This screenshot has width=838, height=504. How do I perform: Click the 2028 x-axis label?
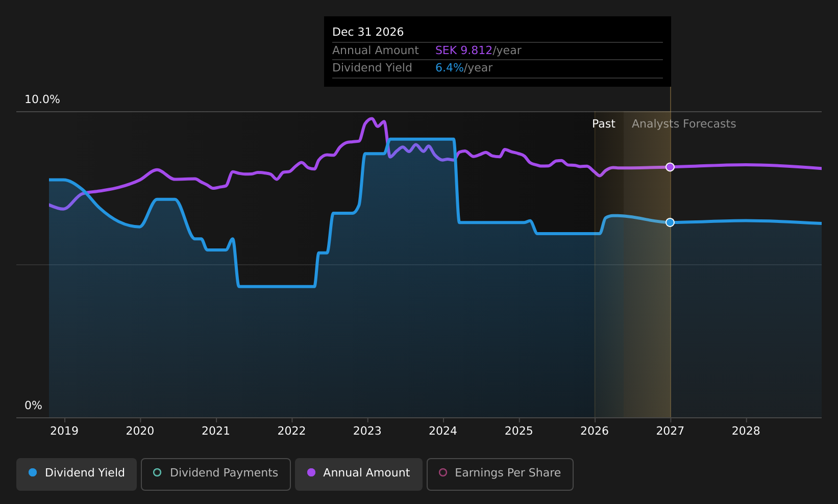(746, 431)
